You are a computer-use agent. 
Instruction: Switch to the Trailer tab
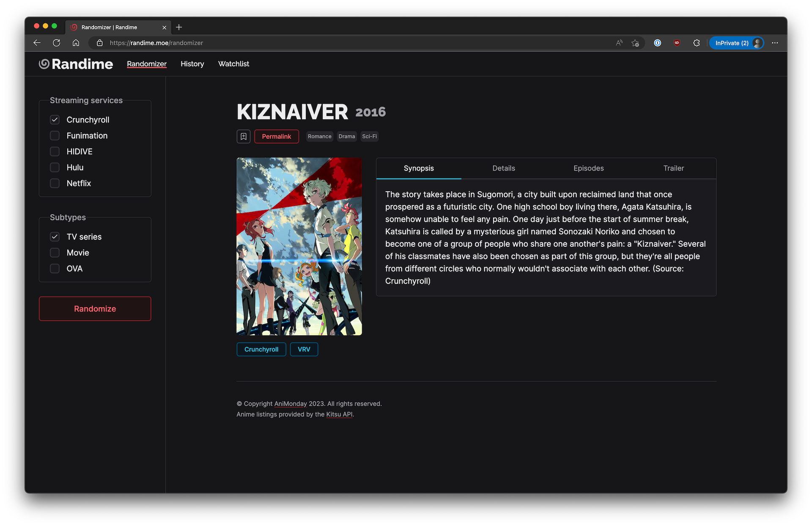tap(674, 168)
